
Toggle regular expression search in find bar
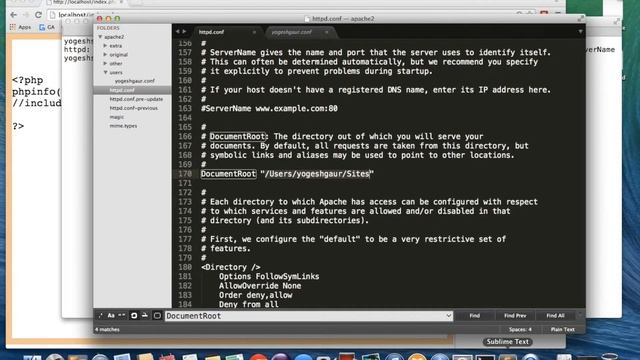[x=100, y=316]
